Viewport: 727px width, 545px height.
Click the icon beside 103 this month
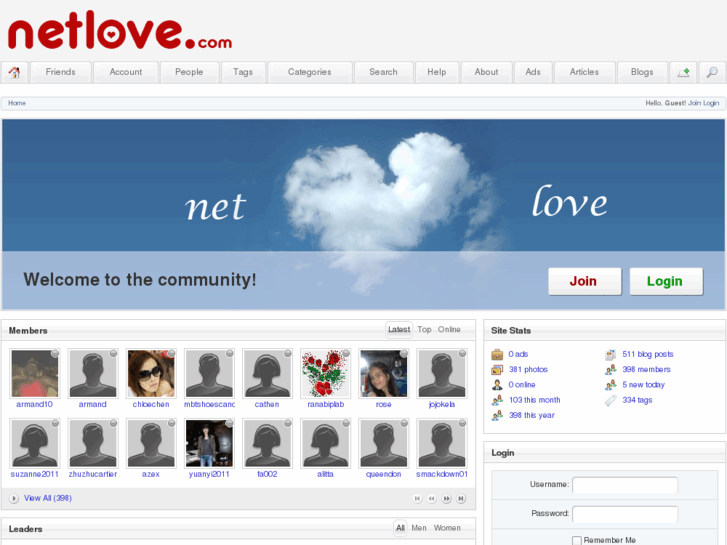[497, 400]
